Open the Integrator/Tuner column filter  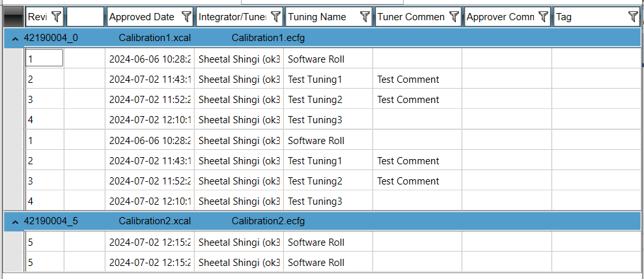[x=275, y=17]
